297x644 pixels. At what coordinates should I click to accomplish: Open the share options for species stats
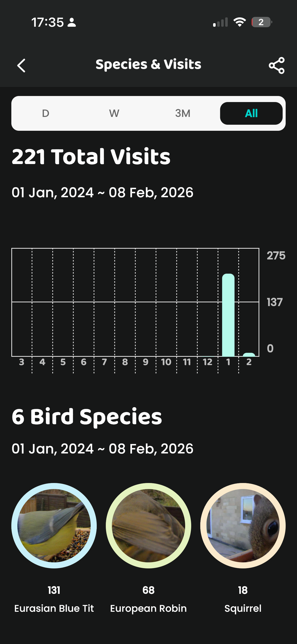coord(276,66)
